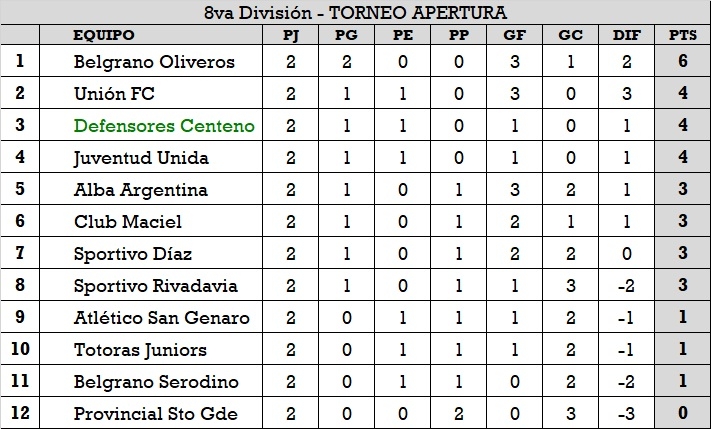This screenshot has height=429, width=711.
Task: Click the Unión FC team name
Action: coord(114,93)
